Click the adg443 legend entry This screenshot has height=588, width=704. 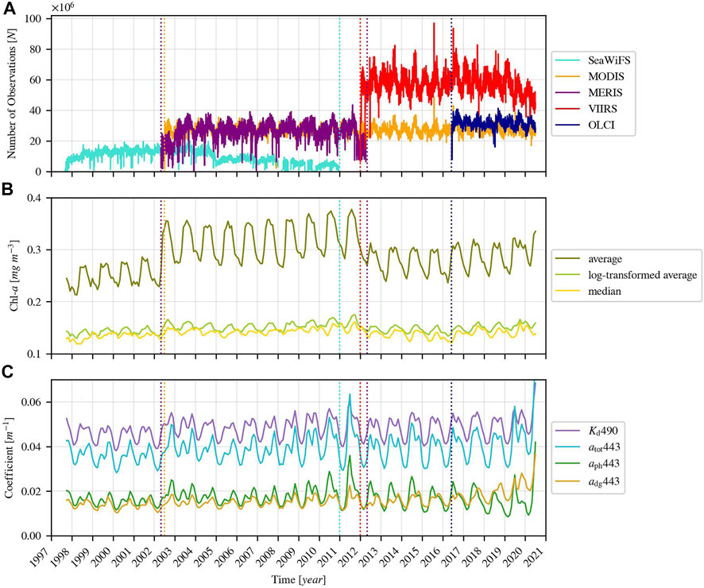pos(603,482)
